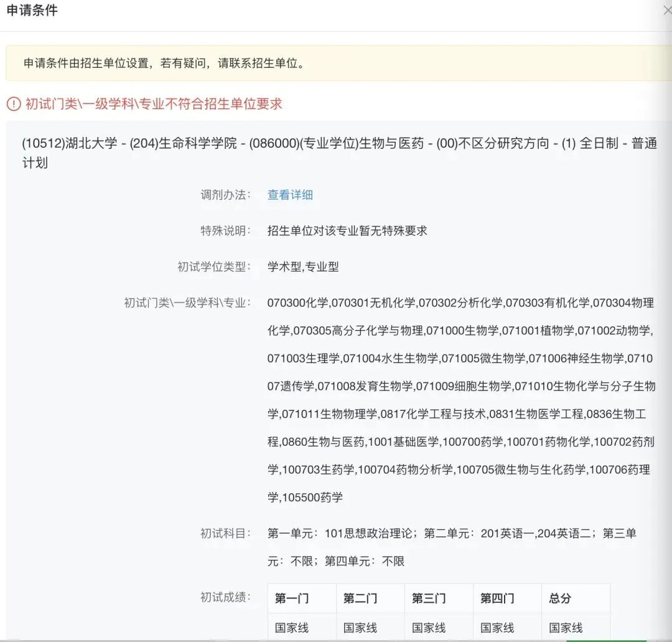The width and height of the screenshot is (672, 642).
Task: Click the 总分 table header
Action: coord(576,598)
